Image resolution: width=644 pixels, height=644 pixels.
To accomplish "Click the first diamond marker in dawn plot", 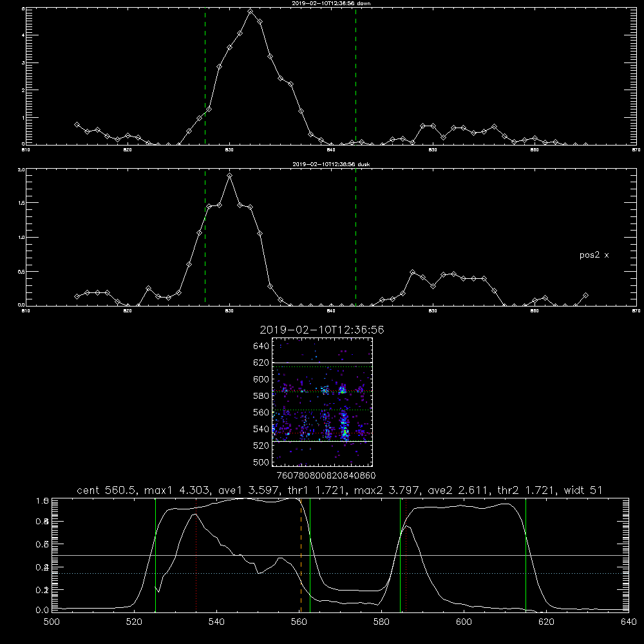I will 77,124.
